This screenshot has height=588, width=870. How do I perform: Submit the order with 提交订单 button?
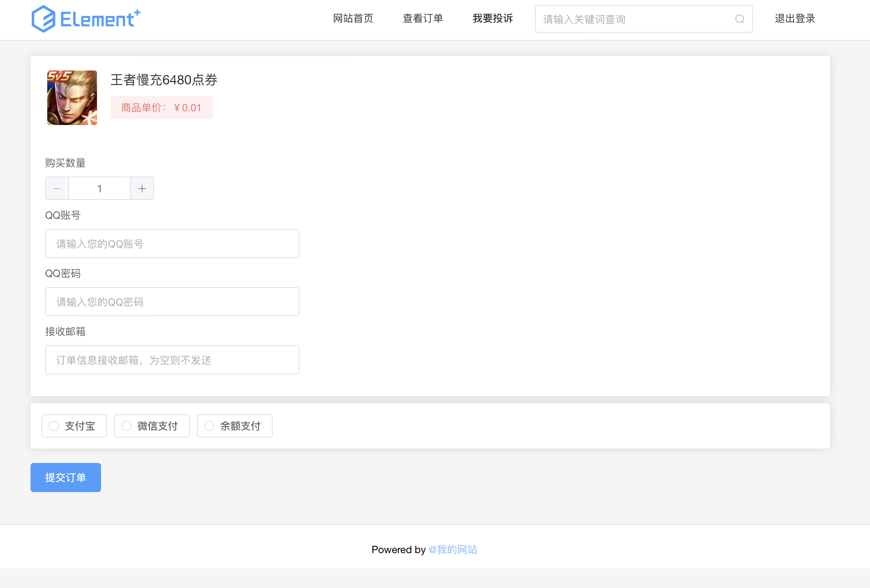coord(65,478)
